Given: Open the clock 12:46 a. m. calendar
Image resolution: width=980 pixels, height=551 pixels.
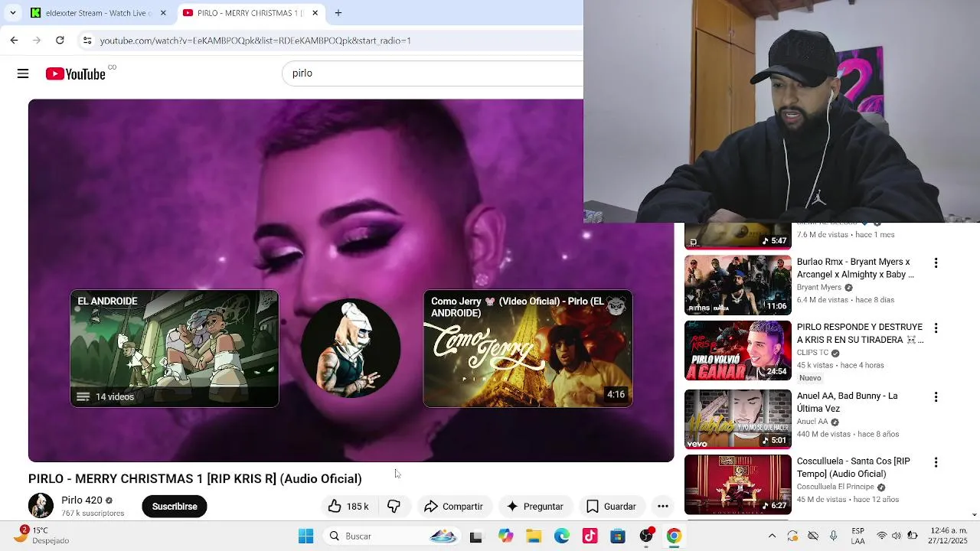Looking at the screenshot, I should tap(949, 536).
